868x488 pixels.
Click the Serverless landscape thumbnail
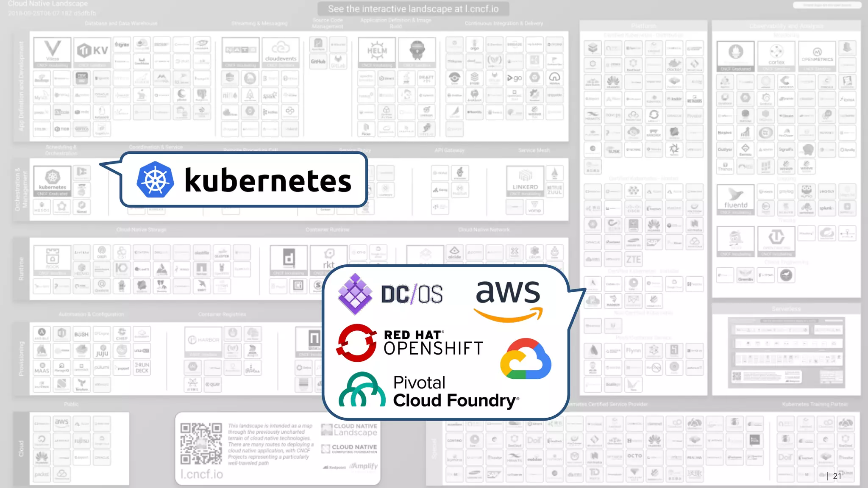pos(786,352)
